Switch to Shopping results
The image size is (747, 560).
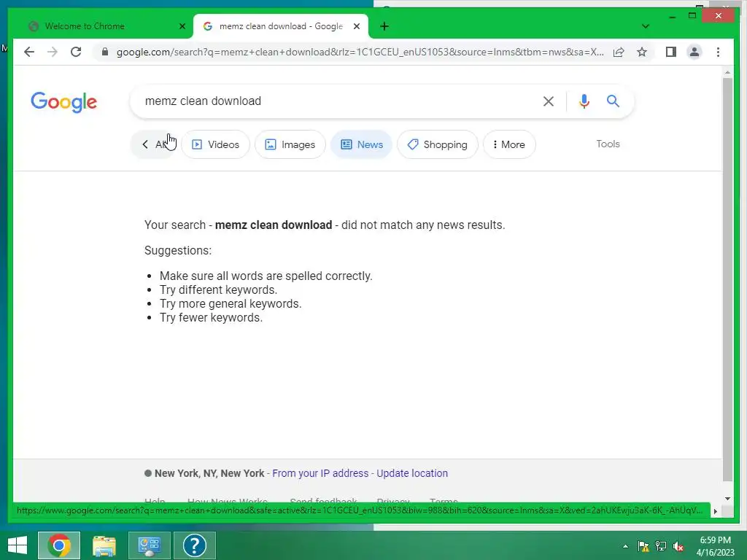click(438, 144)
